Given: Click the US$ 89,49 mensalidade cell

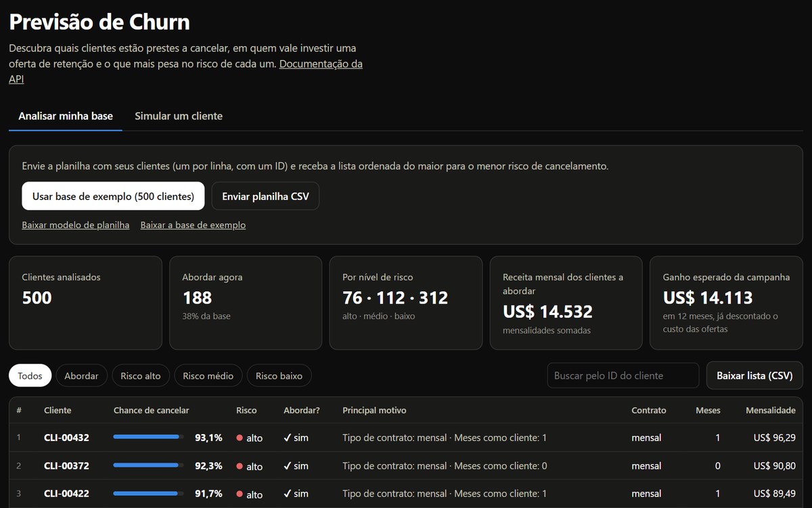Looking at the screenshot, I should pos(774,494).
